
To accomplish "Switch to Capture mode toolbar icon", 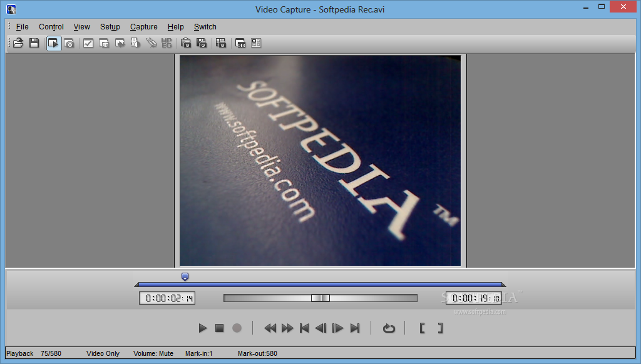I will tap(69, 43).
